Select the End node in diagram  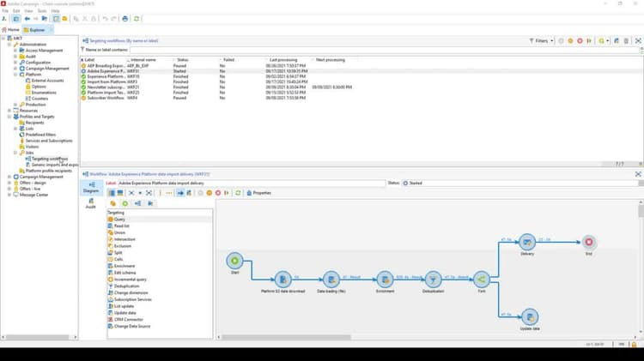click(588, 243)
